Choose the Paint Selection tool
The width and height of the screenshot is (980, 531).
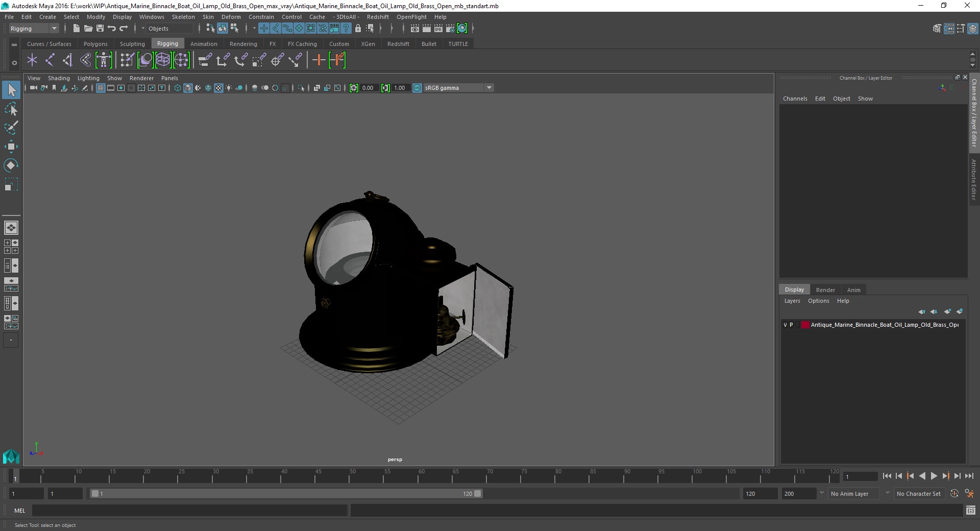tap(11, 128)
